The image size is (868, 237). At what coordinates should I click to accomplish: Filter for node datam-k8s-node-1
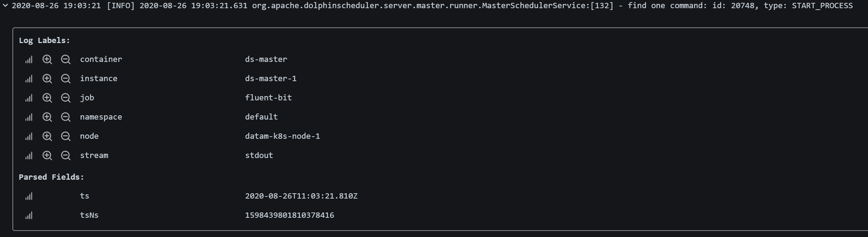47,136
